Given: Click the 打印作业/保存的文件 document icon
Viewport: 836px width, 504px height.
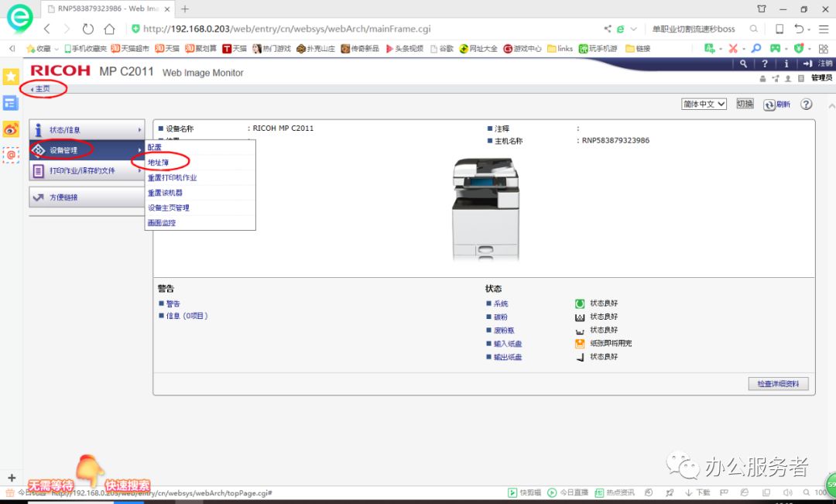Looking at the screenshot, I should [x=39, y=170].
